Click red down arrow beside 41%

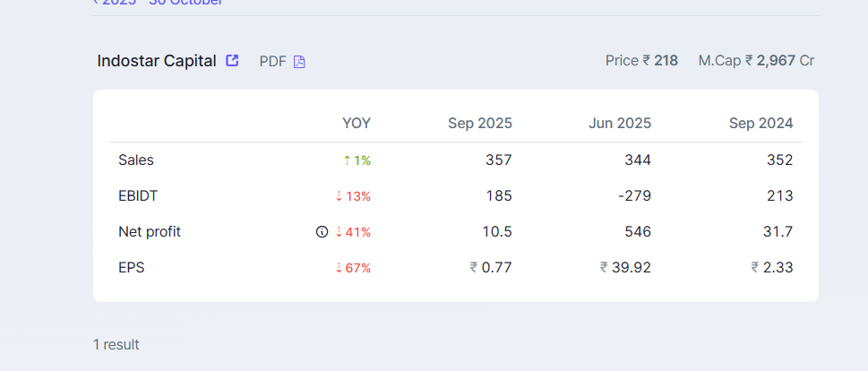(339, 232)
